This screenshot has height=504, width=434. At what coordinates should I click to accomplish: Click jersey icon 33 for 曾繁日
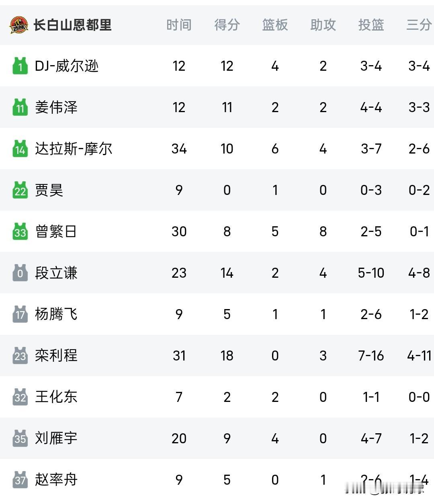tap(20, 232)
